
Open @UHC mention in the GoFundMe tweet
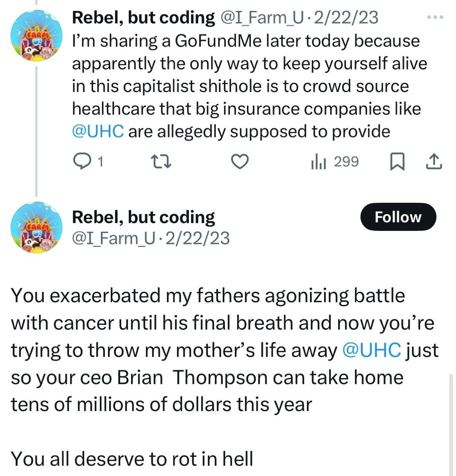tap(98, 132)
